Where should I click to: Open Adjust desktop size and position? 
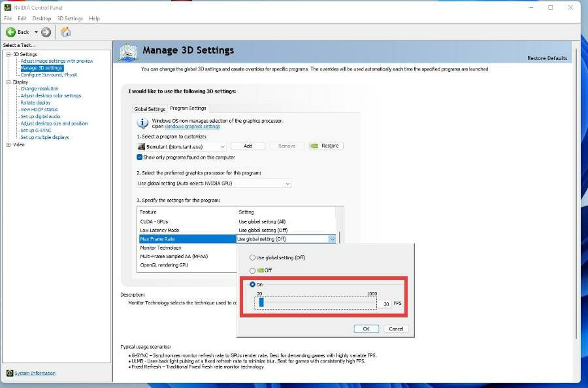click(54, 123)
